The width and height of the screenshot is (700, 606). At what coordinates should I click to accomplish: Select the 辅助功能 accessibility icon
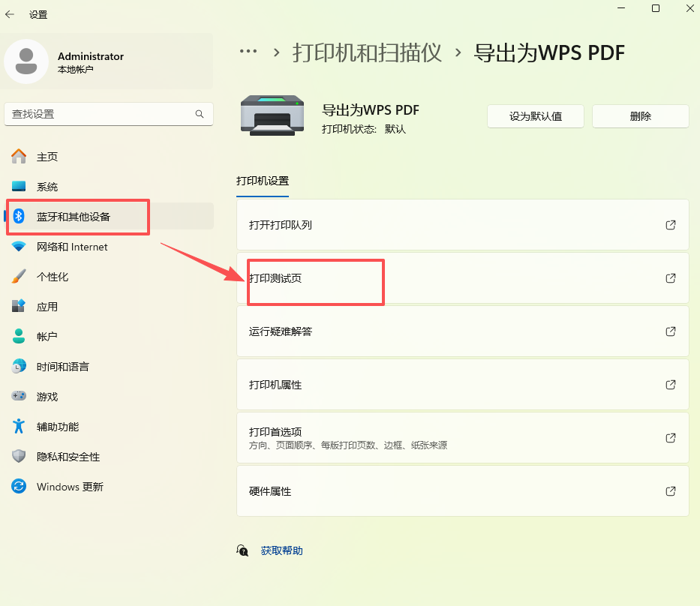(x=17, y=426)
